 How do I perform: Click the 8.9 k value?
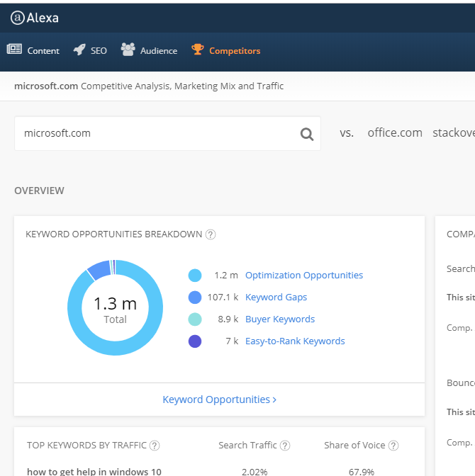228,319
